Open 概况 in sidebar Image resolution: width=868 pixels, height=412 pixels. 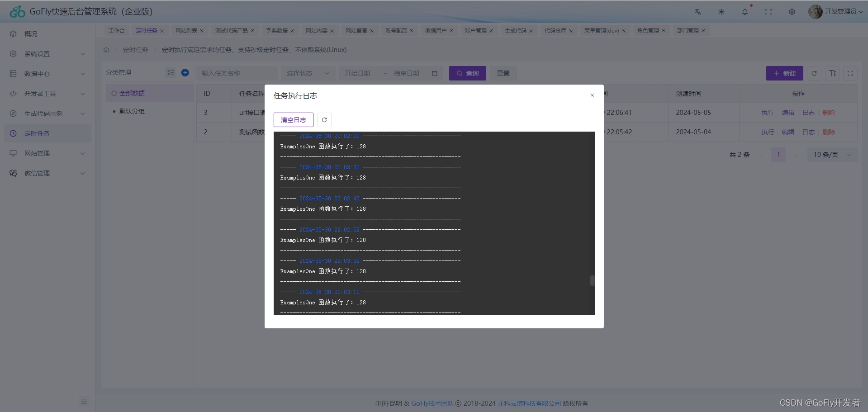coord(47,34)
